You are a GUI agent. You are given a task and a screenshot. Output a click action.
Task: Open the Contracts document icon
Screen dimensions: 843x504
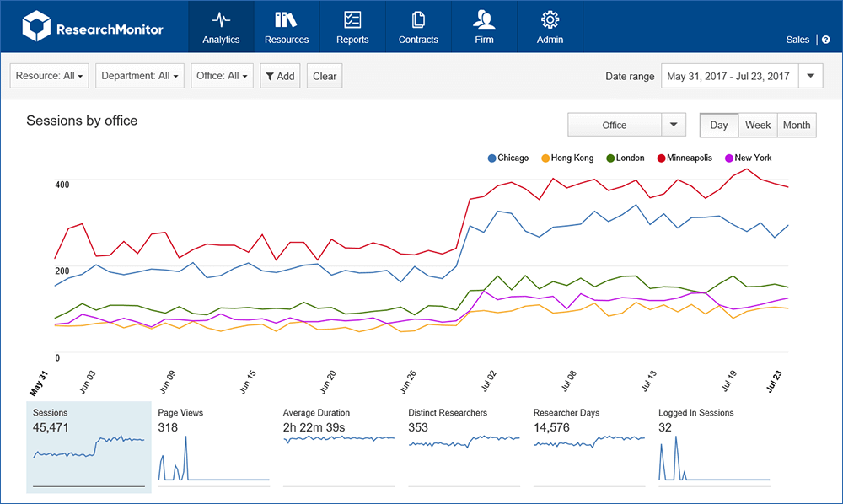[x=418, y=19]
